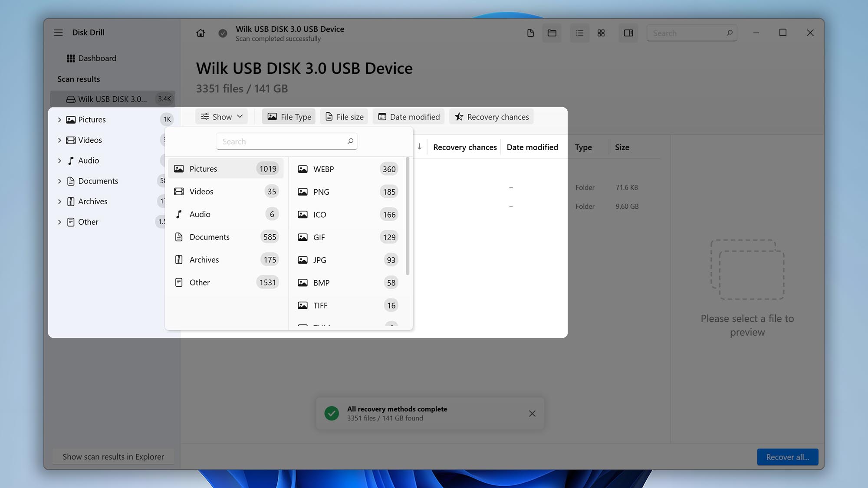Switch to list view
868x488 pixels.
click(x=579, y=33)
